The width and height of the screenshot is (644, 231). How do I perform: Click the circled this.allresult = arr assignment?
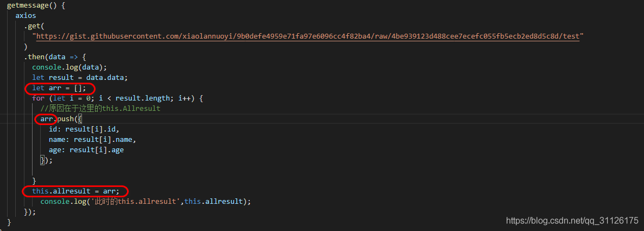click(75, 191)
